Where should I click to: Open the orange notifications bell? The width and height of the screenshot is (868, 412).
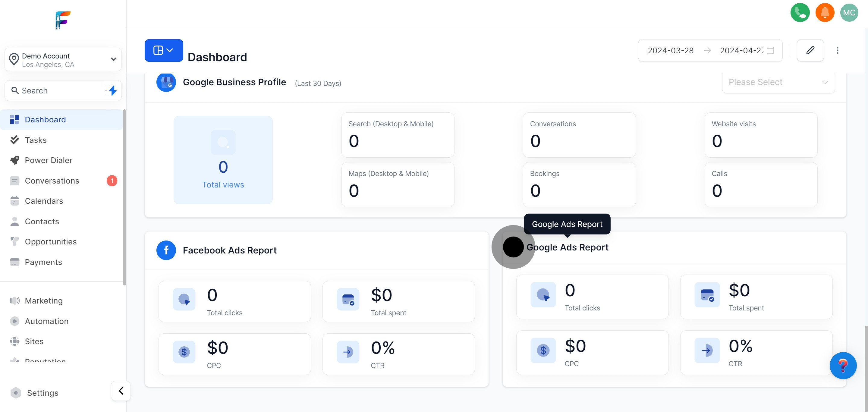click(x=825, y=13)
